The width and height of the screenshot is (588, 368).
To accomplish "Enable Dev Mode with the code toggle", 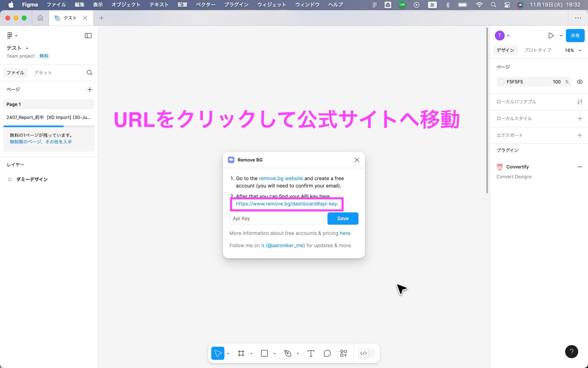I will click(364, 353).
